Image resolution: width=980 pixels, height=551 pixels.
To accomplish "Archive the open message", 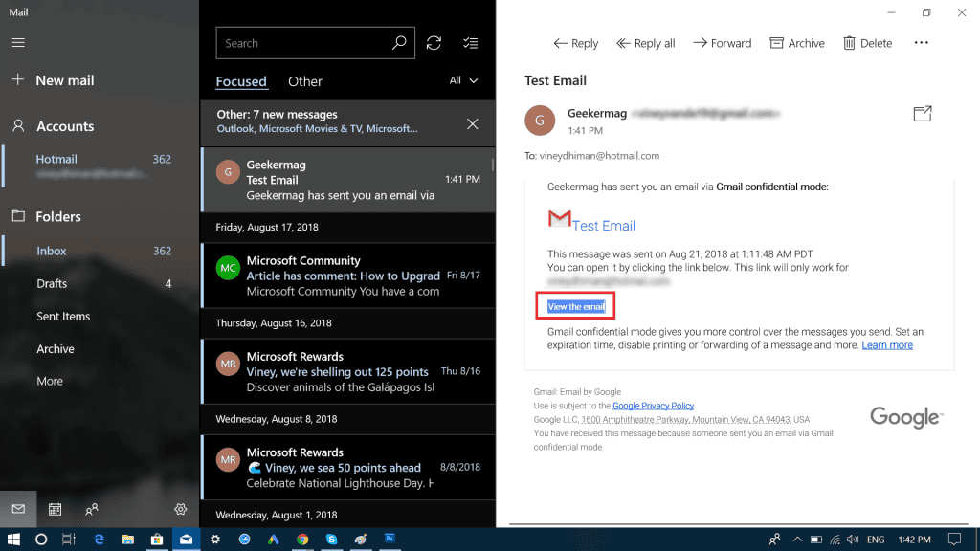I will click(797, 43).
